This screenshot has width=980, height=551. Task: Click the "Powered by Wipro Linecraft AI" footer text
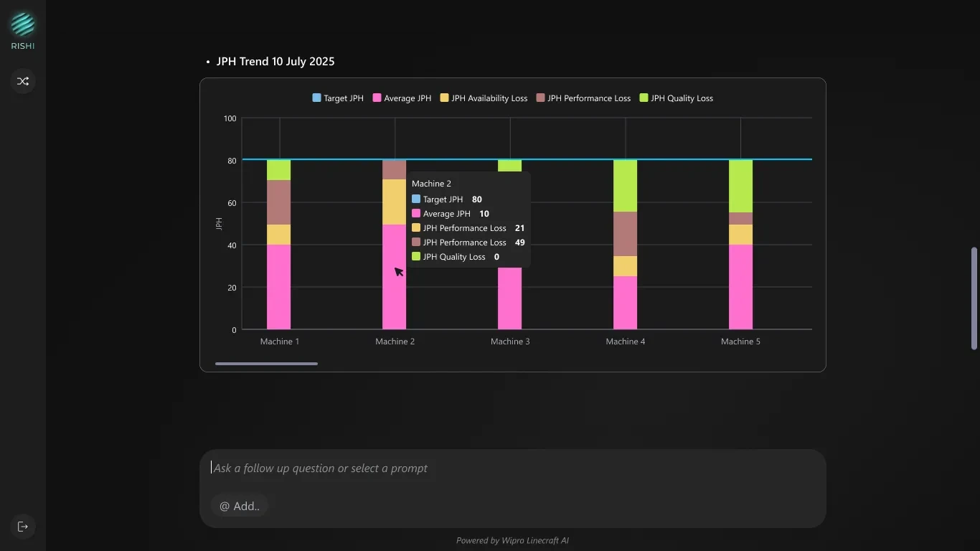(x=512, y=540)
